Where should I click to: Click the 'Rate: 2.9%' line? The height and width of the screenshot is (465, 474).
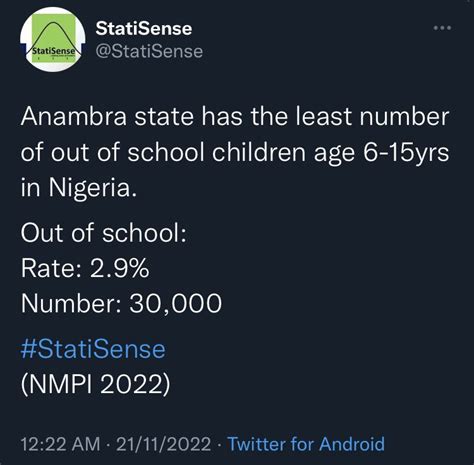pyautogui.click(x=85, y=268)
